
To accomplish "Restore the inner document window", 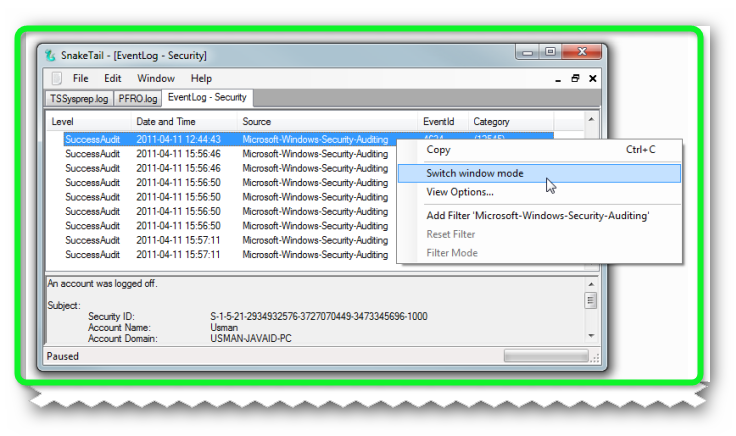I will [575, 78].
